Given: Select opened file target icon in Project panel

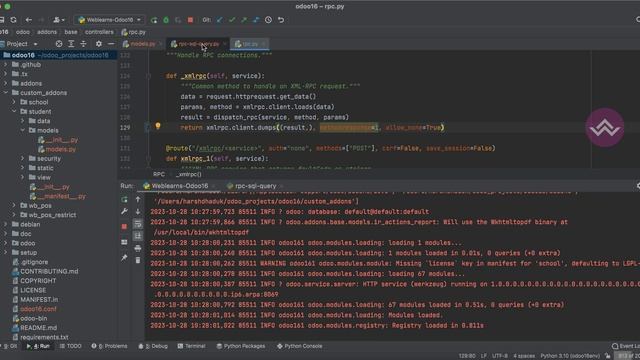Looking at the screenshot, I should click(x=59, y=44).
